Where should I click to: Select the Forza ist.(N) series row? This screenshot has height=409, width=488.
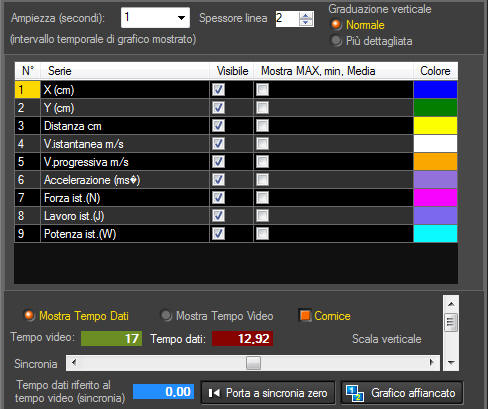236,198
